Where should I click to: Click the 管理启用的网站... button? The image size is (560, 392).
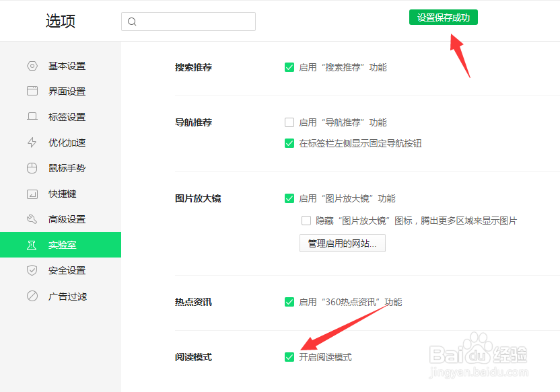coord(342,243)
